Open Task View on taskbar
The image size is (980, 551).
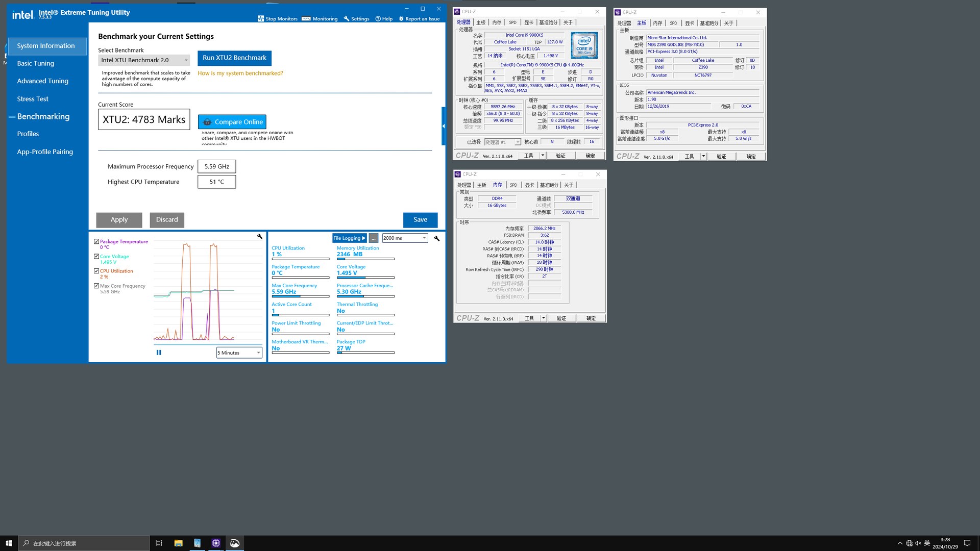click(x=159, y=543)
